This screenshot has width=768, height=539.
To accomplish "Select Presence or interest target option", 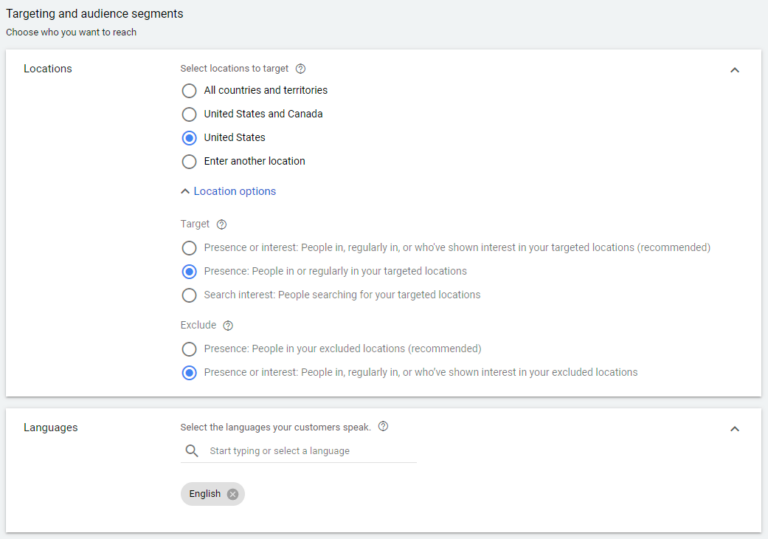I will point(189,248).
